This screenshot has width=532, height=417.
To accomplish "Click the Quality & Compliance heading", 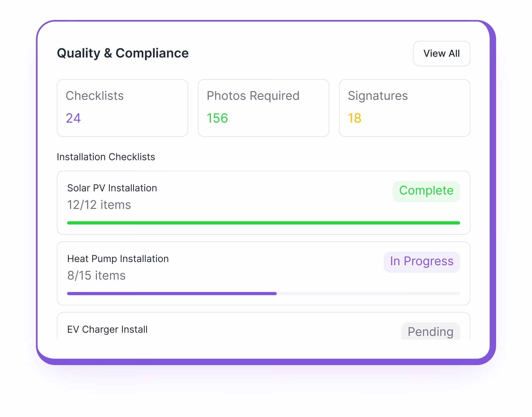I will click(x=123, y=53).
